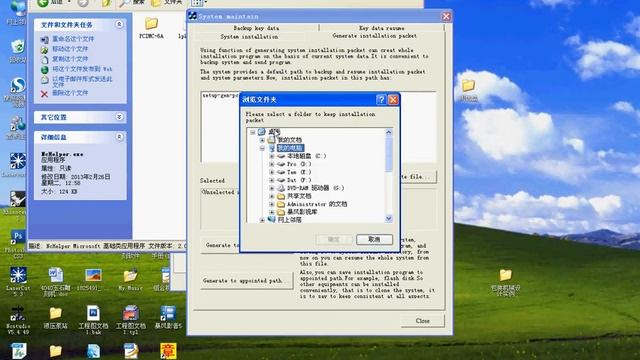Expand the 其它位置 panel chevron
This screenshot has height=360, width=640.
[x=119, y=117]
